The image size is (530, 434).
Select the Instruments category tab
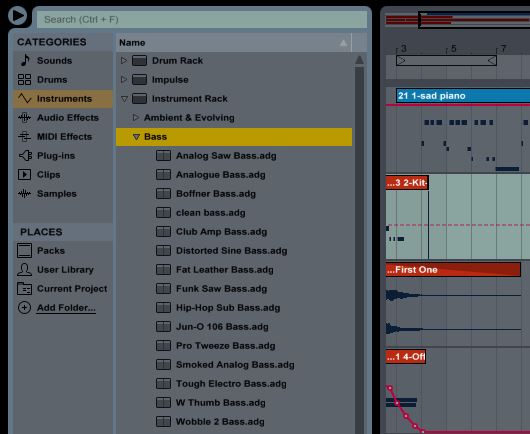63,99
